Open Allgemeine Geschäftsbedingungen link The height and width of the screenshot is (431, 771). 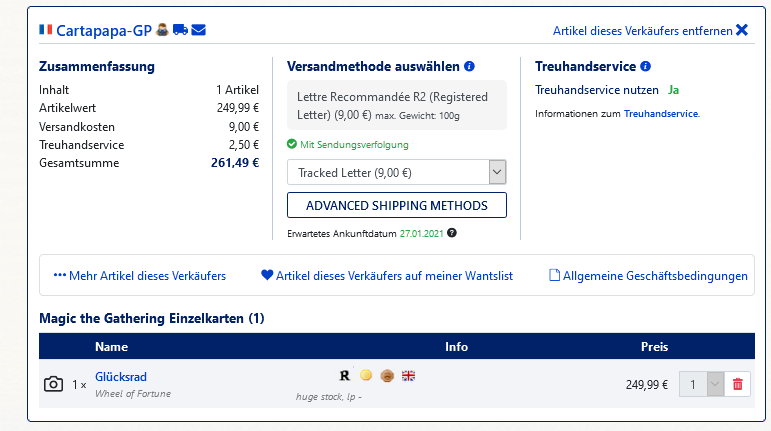click(x=649, y=275)
